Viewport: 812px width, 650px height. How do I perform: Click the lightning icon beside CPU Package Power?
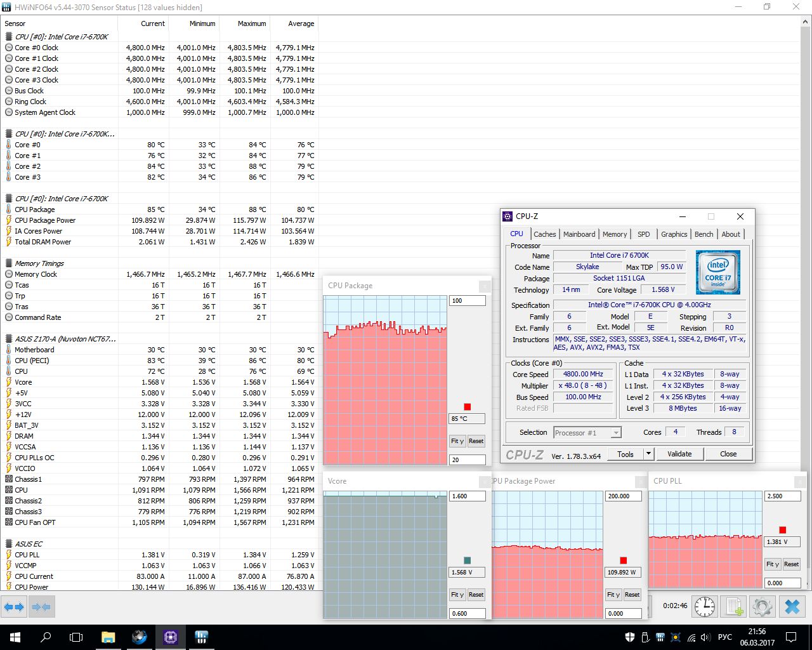pyautogui.click(x=9, y=220)
